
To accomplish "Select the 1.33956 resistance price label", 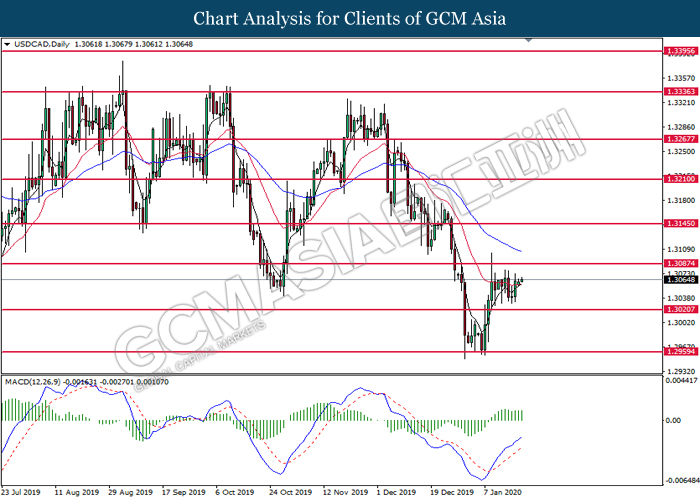I will tap(680, 51).
